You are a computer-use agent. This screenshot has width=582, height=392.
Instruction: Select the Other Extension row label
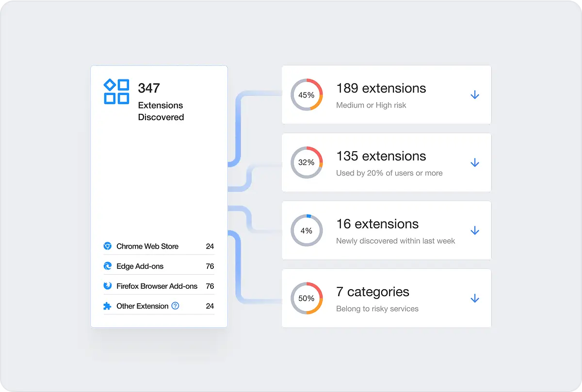143,306
